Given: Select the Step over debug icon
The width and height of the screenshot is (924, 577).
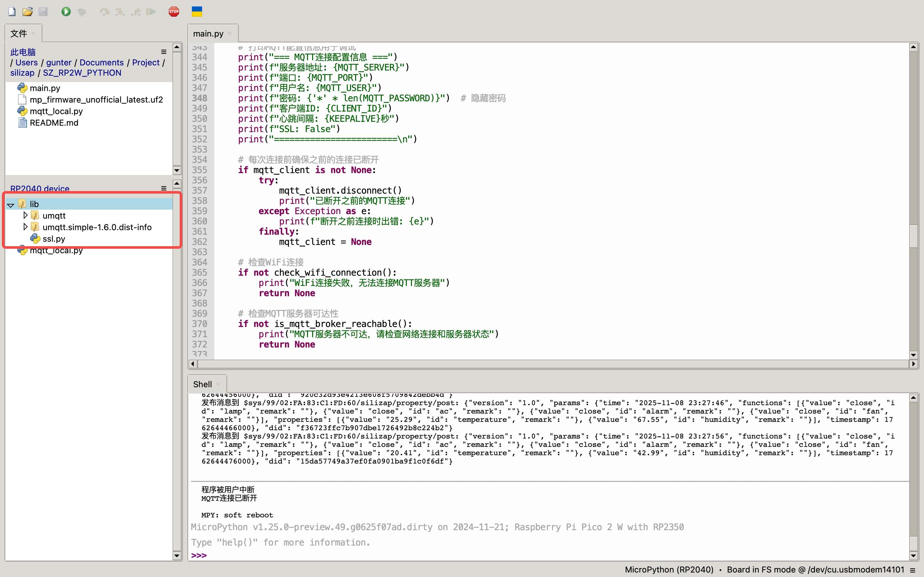Looking at the screenshot, I should pos(105,12).
